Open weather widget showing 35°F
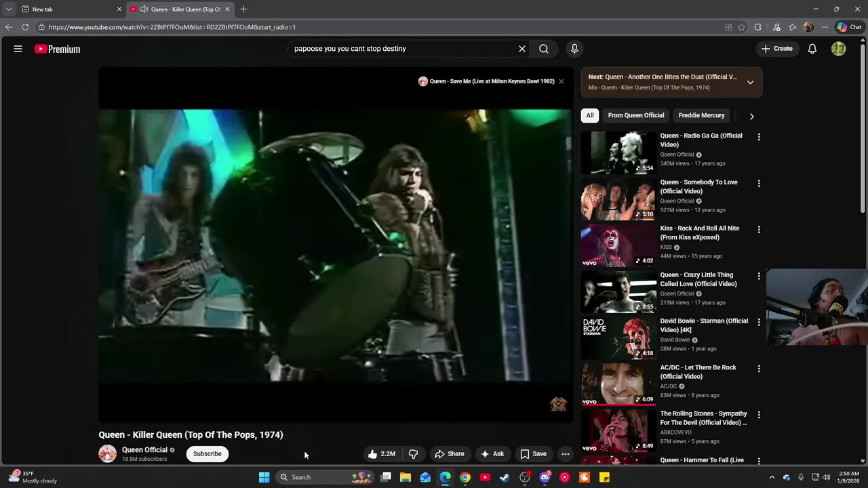Viewport: 868px width, 488px height. pos(33,477)
